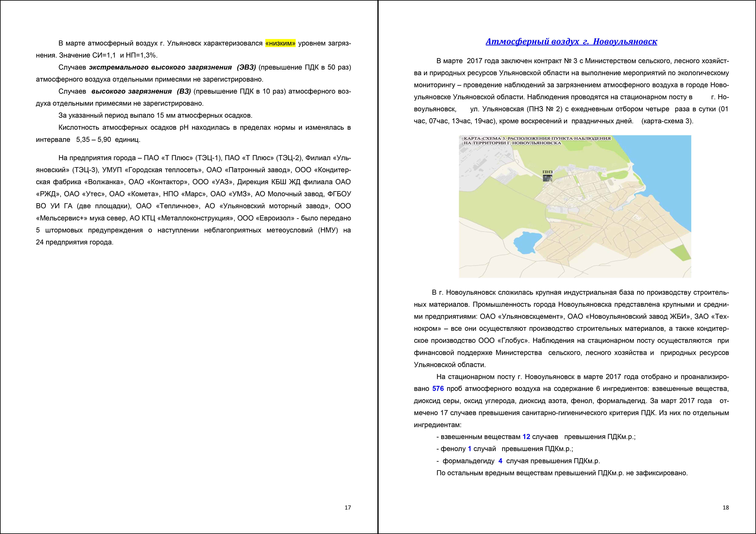The image size is (756, 534).
Task: Click the text "(превышение ПДК в 50 раз)"
Action: [x=305, y=67]
